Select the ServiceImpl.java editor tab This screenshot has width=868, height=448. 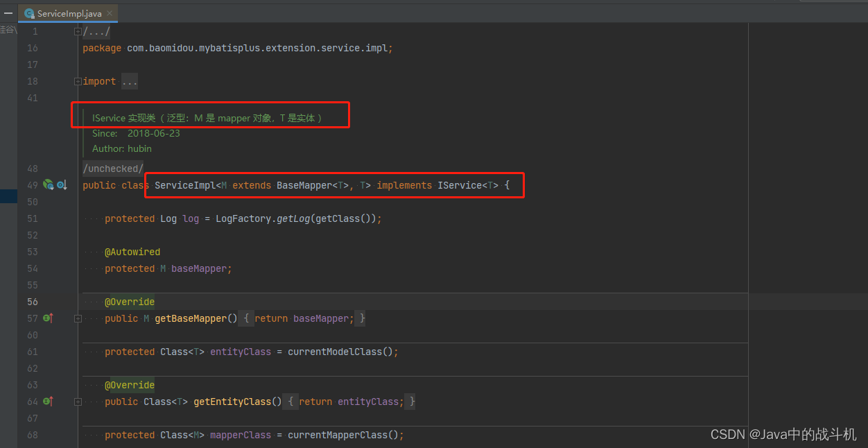pyautogui.click(x=67, y=13)
